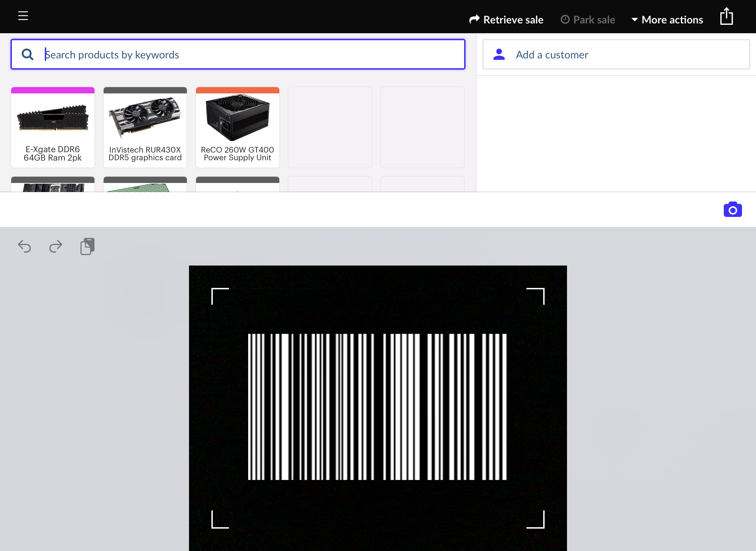Click the undo arrow icon

click(24, 246)
